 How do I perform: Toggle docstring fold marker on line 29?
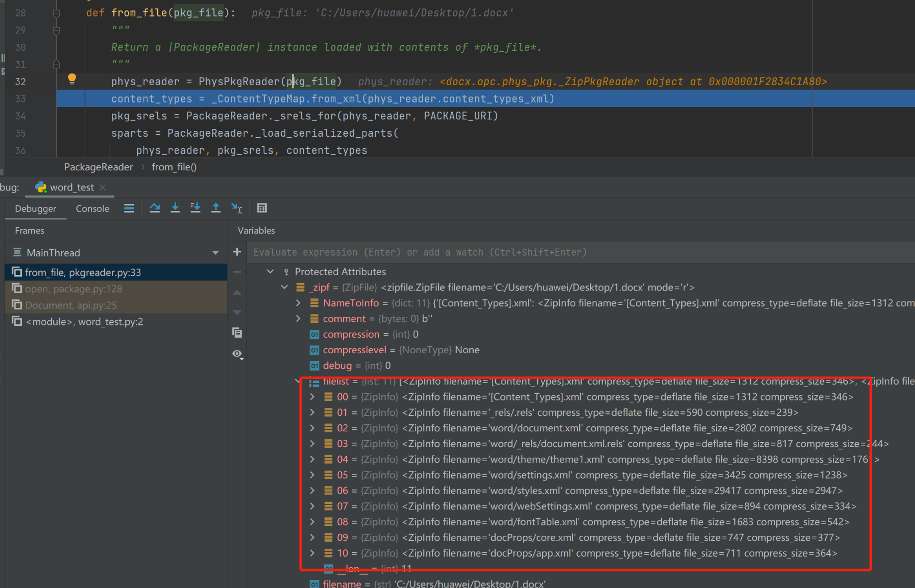(x=56, y=31)
